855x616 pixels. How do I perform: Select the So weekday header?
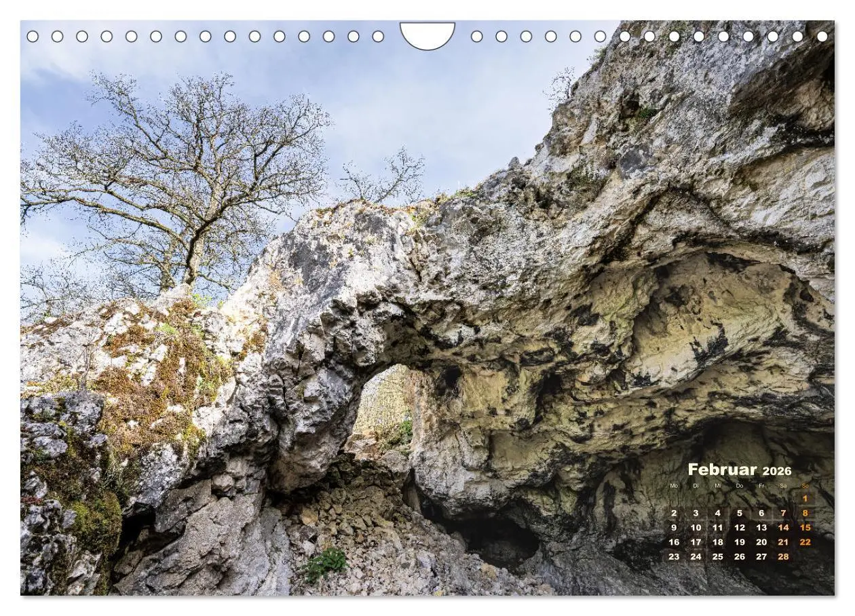[x=805, y=486]
